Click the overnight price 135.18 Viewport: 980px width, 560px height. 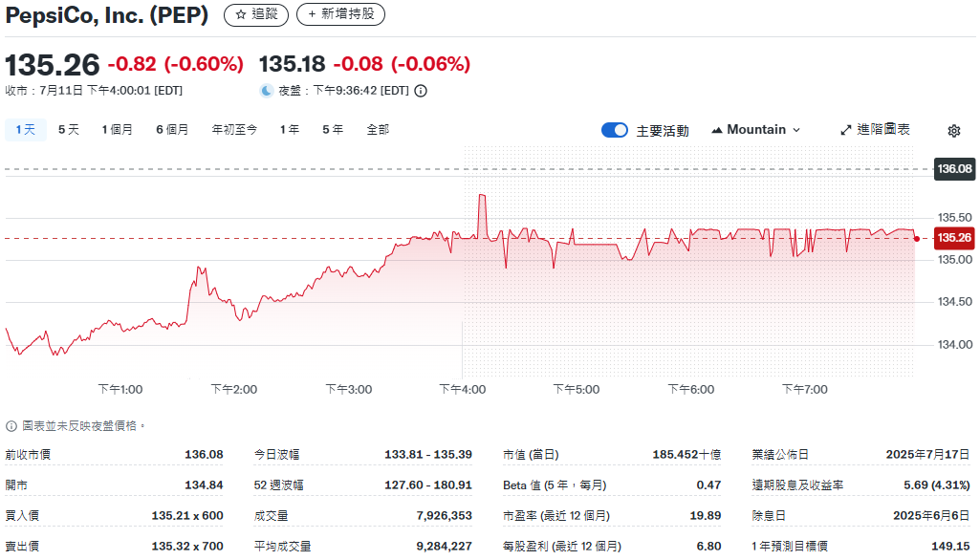pos(292,64)
